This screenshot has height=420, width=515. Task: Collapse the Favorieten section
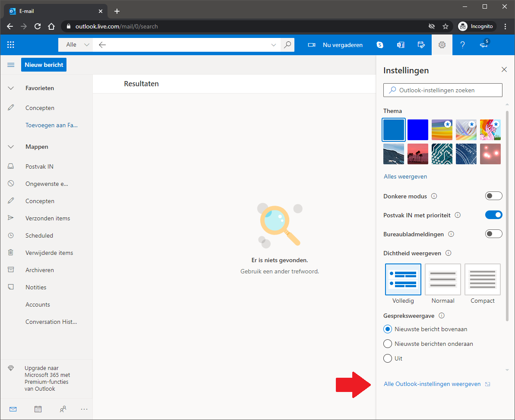pyautogui.click(x=11, y=88)
